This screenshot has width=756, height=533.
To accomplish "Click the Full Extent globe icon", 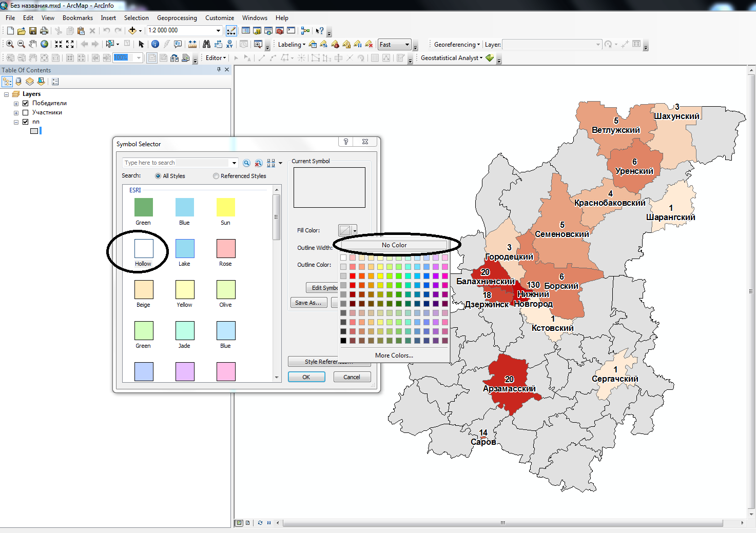I will coord(45,44).
